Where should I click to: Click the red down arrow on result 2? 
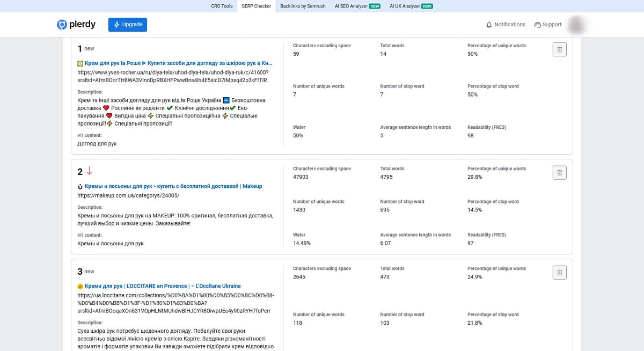90,171
